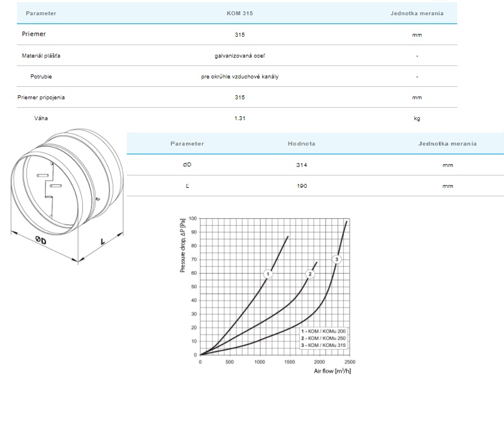The width and height of the screenshot is (504, 440).
Task: Click the 190 length value
Action: click(x=302, y=186)
